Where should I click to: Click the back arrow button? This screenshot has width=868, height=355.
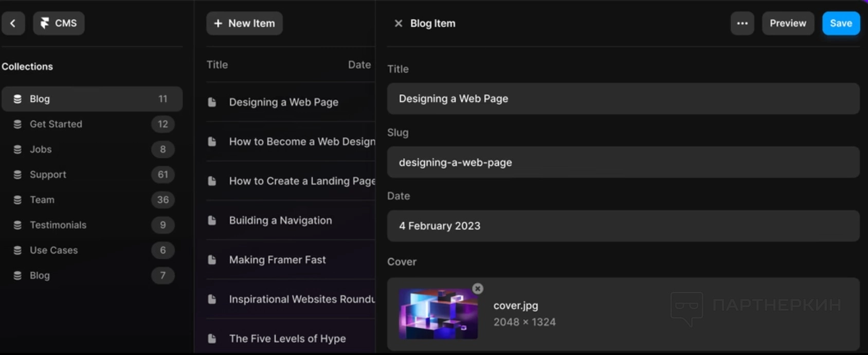point(13,23)
